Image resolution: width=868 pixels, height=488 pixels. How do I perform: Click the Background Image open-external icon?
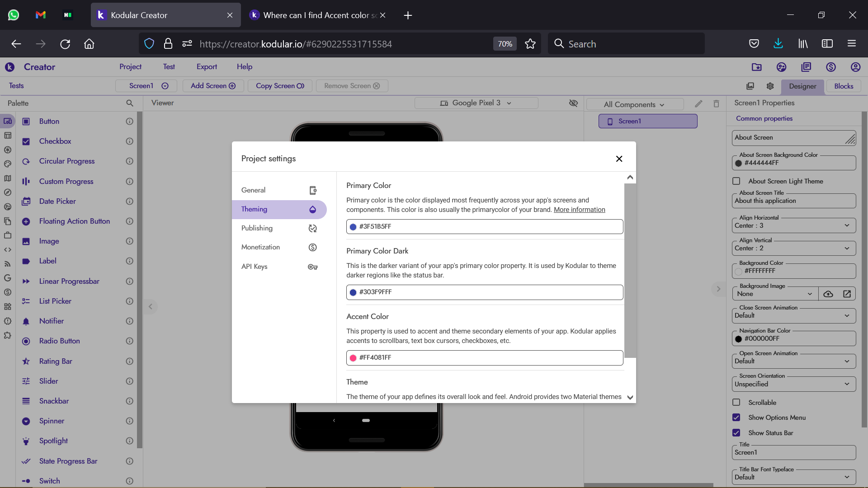[x=847, y=294]
